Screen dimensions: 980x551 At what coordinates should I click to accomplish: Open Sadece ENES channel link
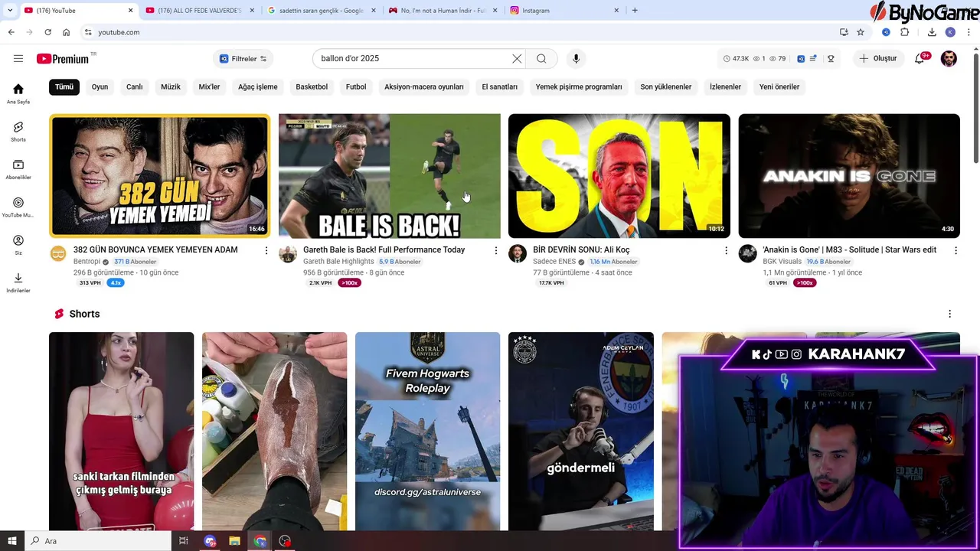coord(554,262)
